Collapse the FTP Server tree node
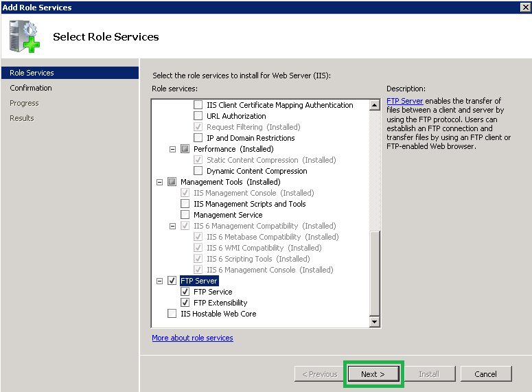 click(x=159, y=281)
